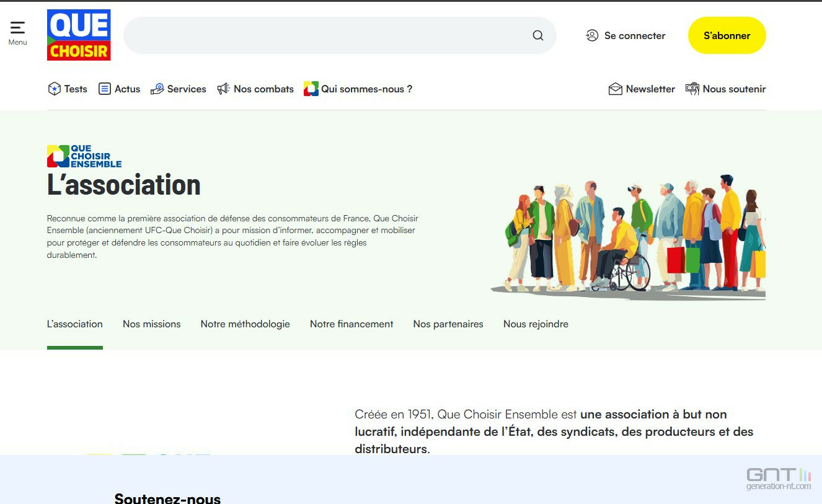Open the hamburger Menu icon
The height and width of the screenshot is (504, 822).
17,29
